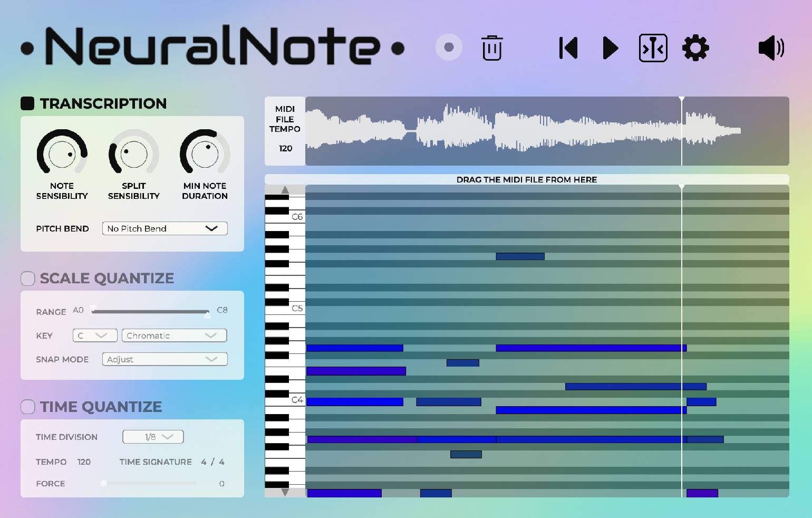This screenshot has height=518, width=812.
Task: Open the Pitch Bend dropdown
Action: click(x=165, y=228)
